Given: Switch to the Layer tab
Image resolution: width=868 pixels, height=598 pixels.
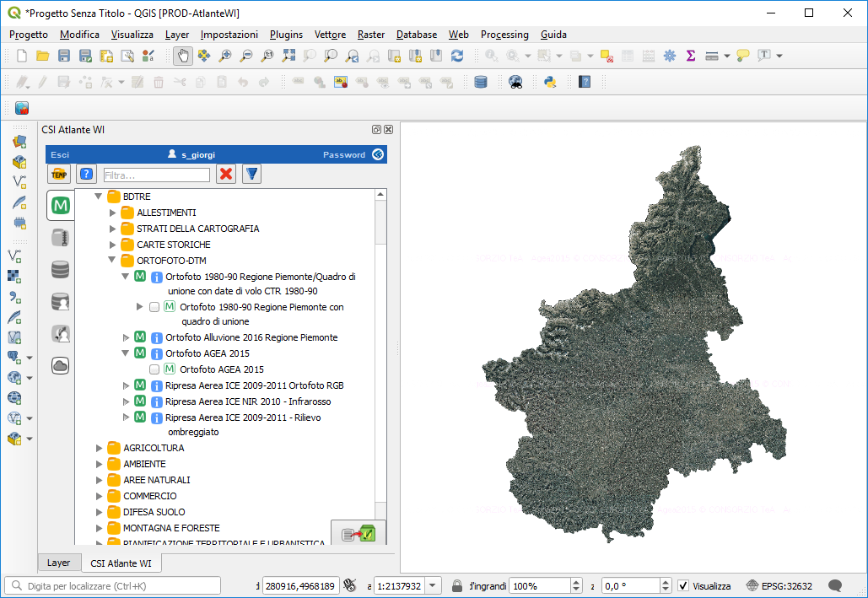Looking at the screenshot, I should (58, 563).
